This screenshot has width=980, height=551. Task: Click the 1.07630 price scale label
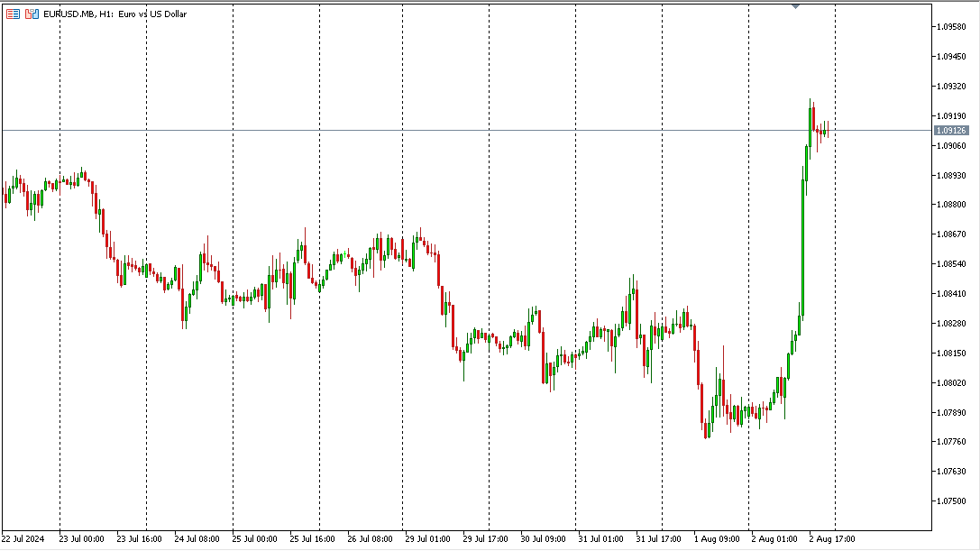pyautogui.click(x=950, y=472)
